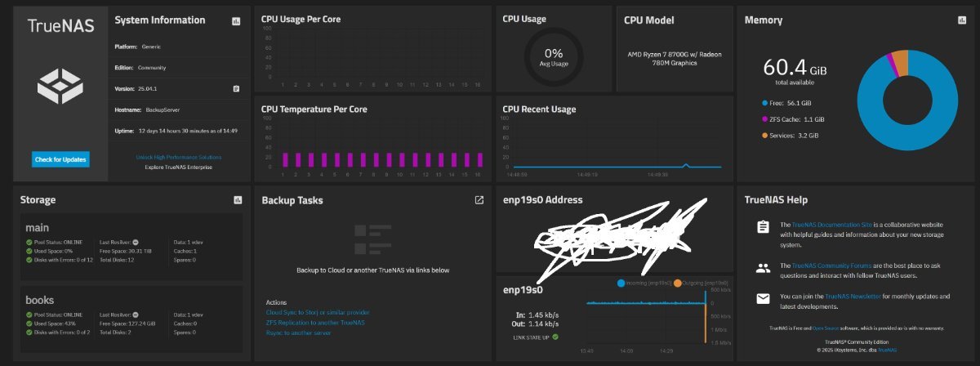
Task: Copy version 25.04.1 with clipboard icon
Action: click(x=235, y=88)
